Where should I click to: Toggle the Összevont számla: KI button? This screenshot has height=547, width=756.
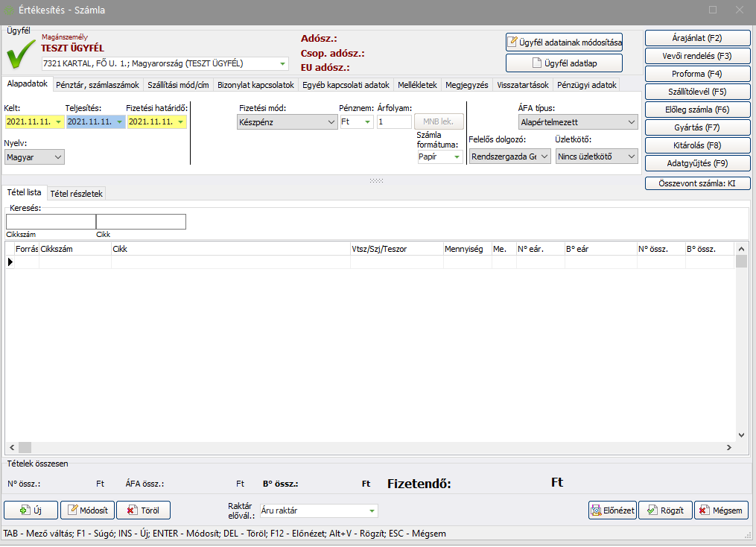click(x=697, y=183)
